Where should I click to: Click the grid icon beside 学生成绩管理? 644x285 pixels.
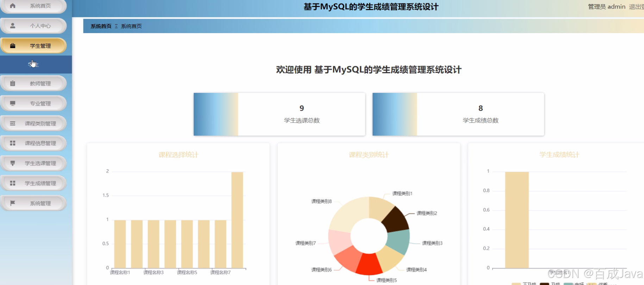pyautogui.click(x=13, y=183)
